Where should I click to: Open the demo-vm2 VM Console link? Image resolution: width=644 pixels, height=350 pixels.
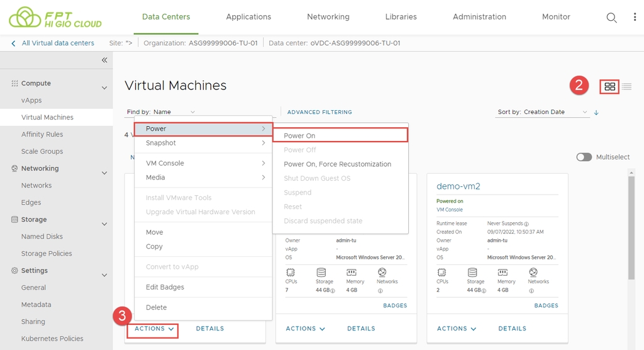pos(450,210)
